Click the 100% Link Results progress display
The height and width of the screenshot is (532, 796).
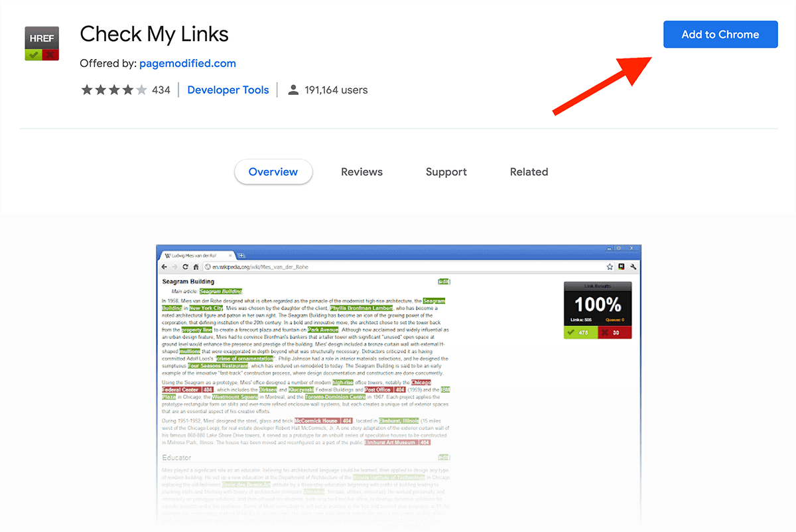598,305
